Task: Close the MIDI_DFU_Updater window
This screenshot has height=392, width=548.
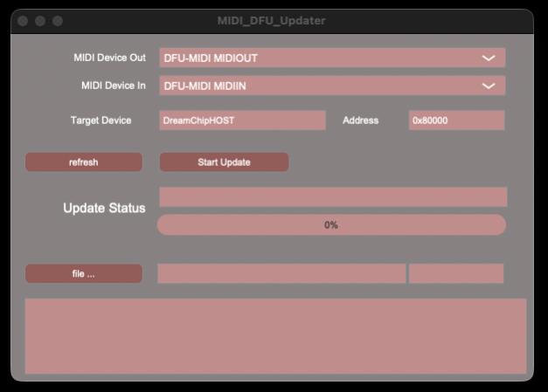Action: pyautogui.click(x=23, y=20)
